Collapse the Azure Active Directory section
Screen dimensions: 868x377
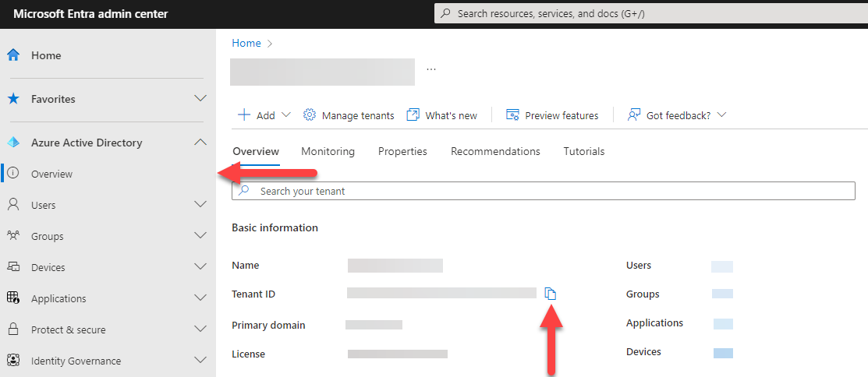tap(200, 143)
